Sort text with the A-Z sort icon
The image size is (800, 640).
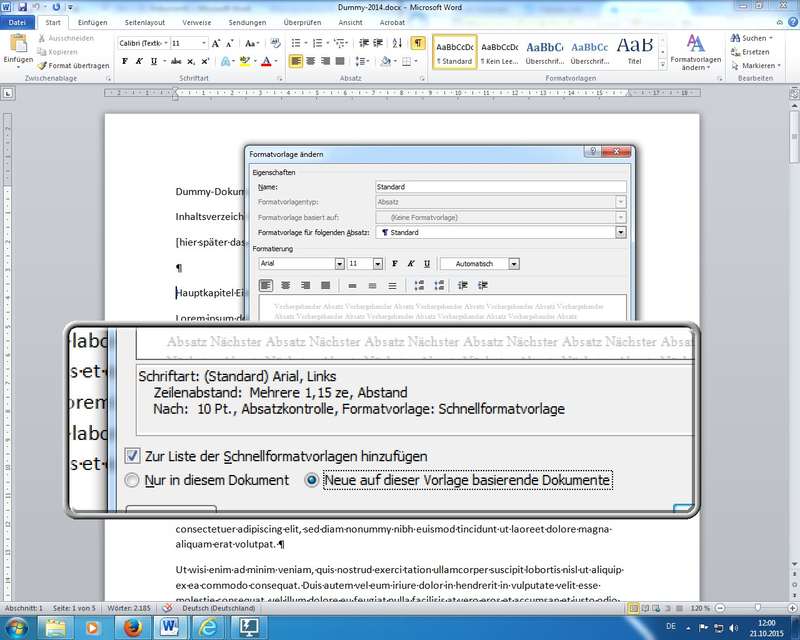pos(397,43)
